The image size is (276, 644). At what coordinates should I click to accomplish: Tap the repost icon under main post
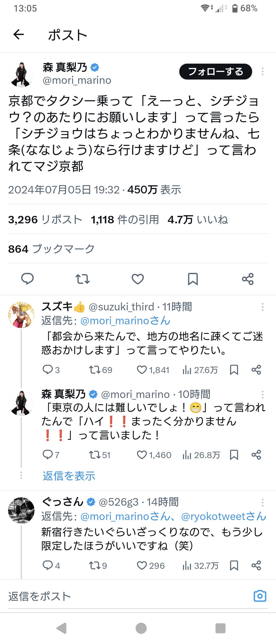tap(82, 279)
